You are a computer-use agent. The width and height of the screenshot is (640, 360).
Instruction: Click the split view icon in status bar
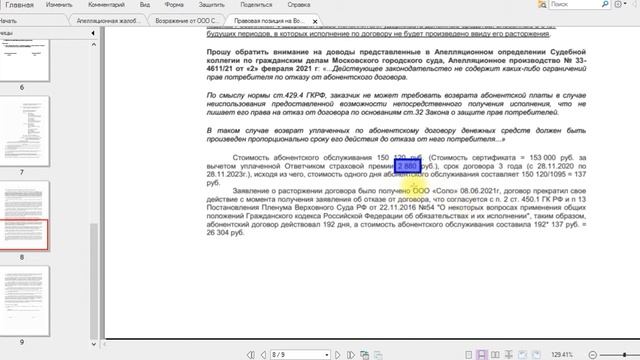coord(509,355)
